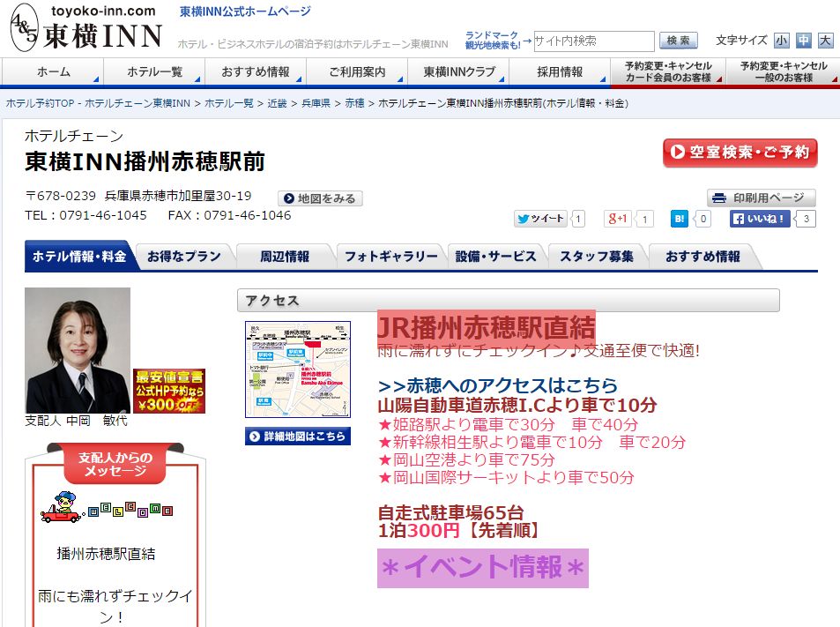This screenshot has width=840, height=627.
Task: Click the 詳細地図はこちら button
Action: 298,437
